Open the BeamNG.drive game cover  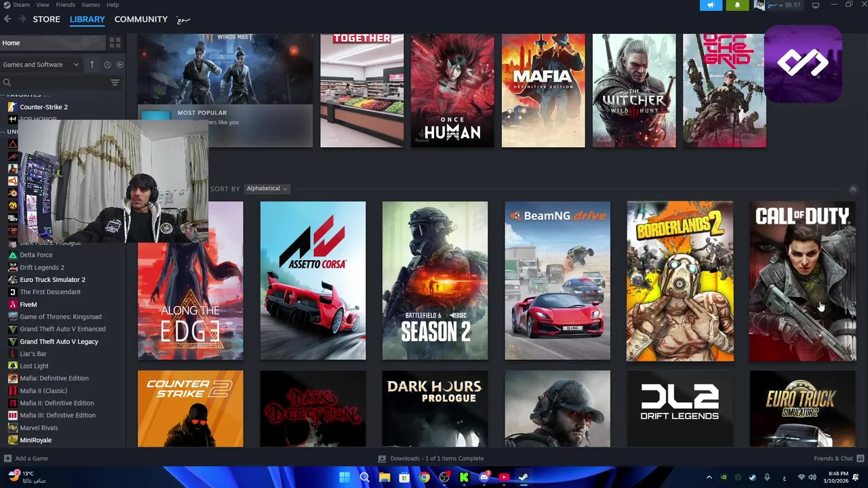click(x=557, y=281)
